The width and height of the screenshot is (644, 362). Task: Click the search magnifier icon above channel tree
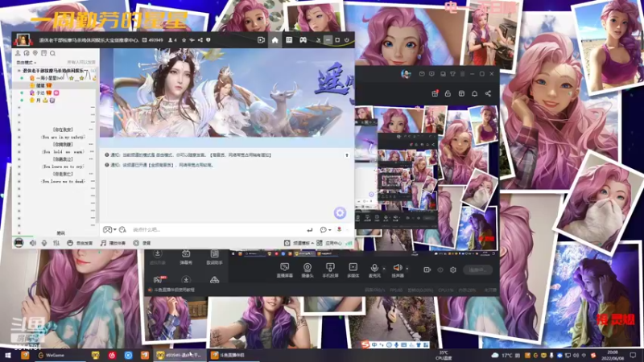(52, 53)
